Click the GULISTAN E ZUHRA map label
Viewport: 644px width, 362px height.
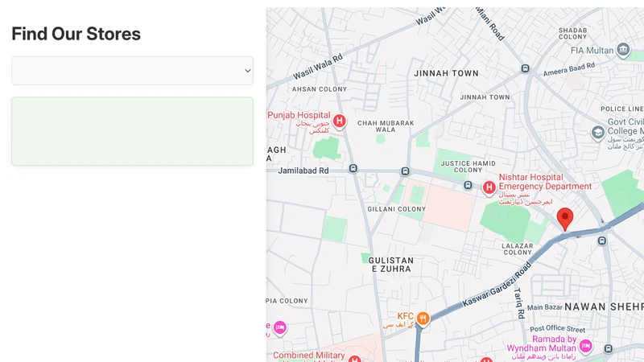(390, 265)
